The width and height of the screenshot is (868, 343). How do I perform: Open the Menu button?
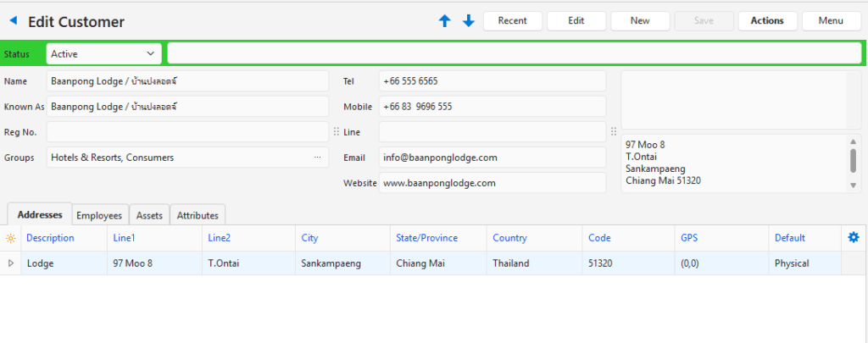point(831,21)
